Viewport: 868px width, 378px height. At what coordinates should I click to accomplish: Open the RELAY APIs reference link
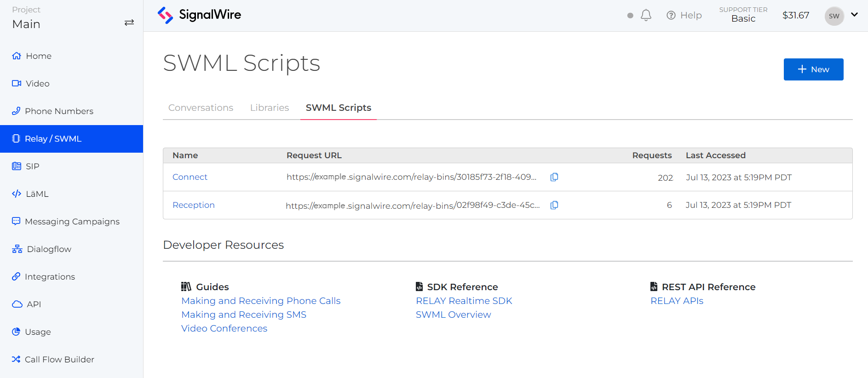click(677, 301)
